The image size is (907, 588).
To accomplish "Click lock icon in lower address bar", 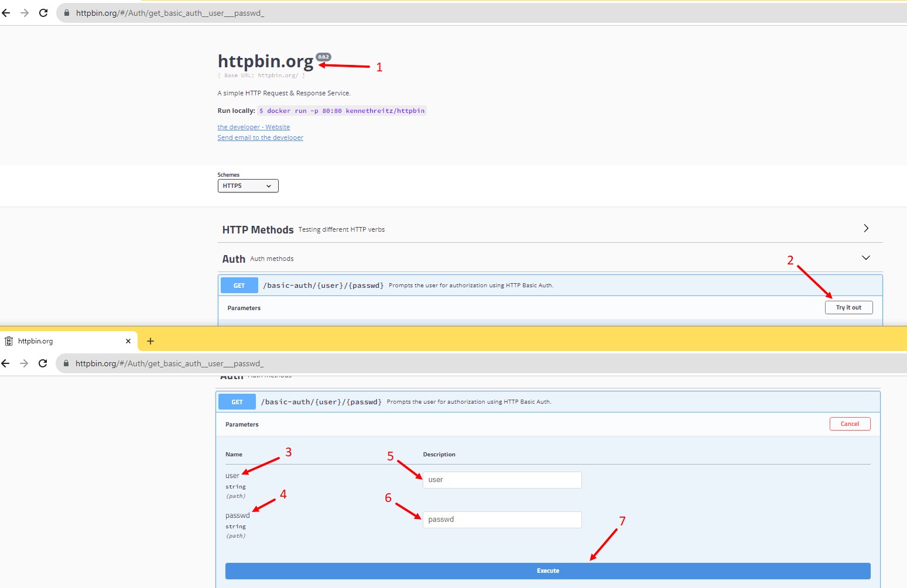I will 66,363.
